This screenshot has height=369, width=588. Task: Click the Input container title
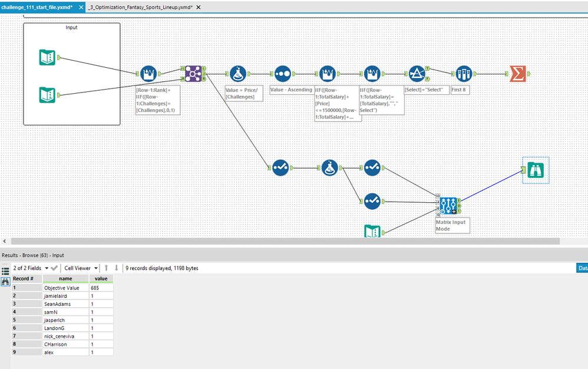click(x=71, y=27)
